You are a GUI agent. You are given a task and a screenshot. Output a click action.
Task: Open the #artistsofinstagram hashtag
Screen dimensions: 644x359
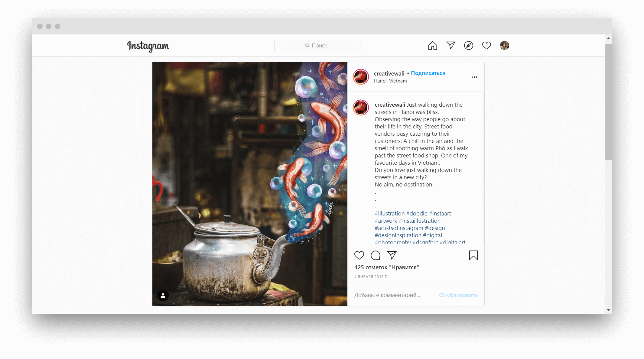(399, 228)
